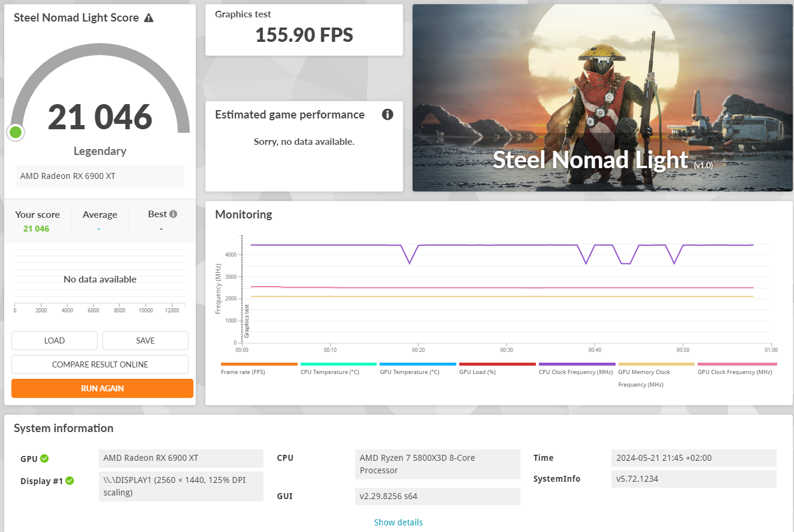Toggle the CPU Temperature (°C) legend series
The height and width of the screenshot is (532, 794).
(338, 368)
